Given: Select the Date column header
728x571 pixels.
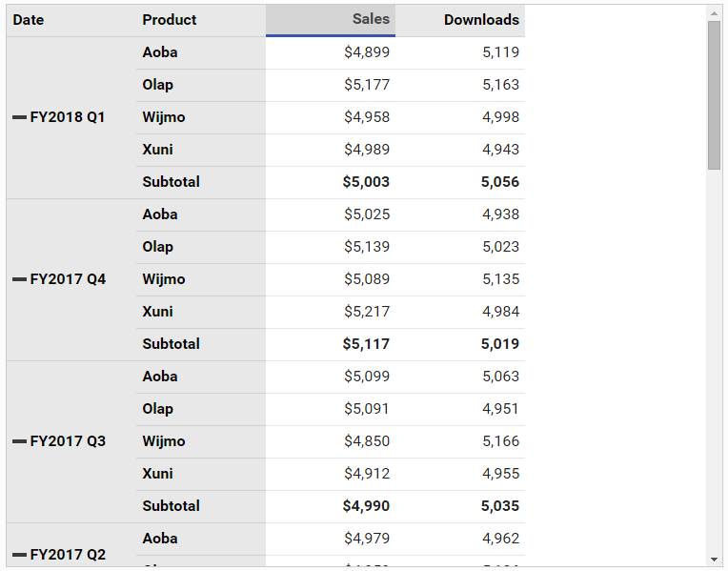Looking at the screenshot, I should (x=71, y=20).
